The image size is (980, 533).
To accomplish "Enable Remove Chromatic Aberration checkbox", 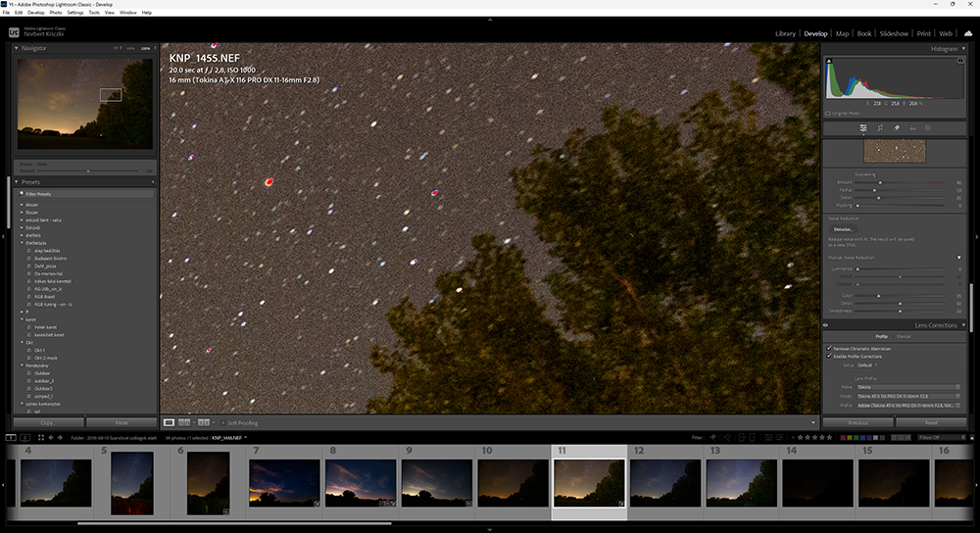I will [x=829, y=349].
